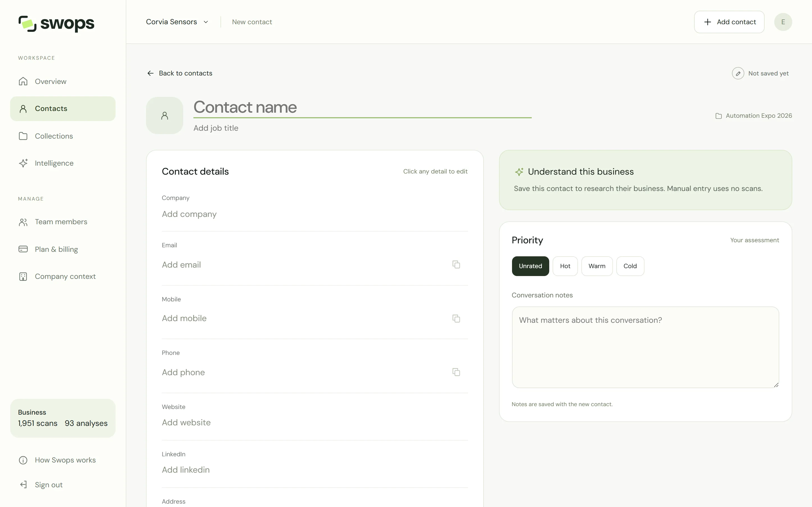Click the contact avatar placeholder icon
This screenshot has height=507, width=812.
pos(164,116)
